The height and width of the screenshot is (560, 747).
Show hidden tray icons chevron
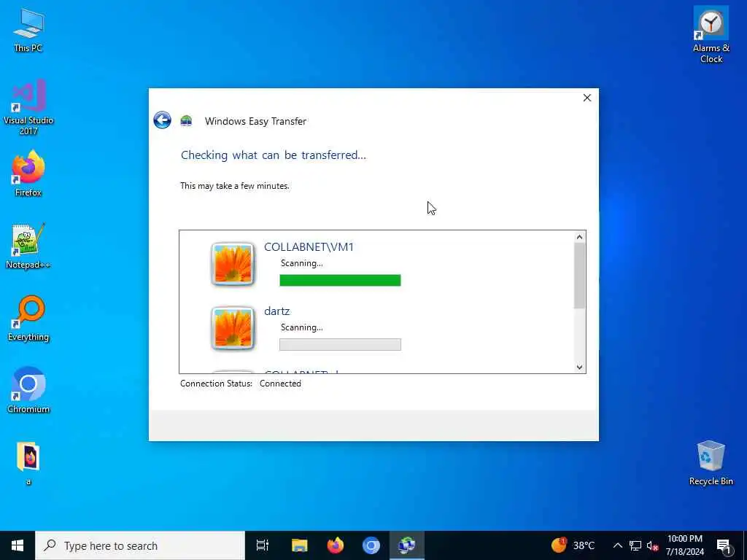617,545
